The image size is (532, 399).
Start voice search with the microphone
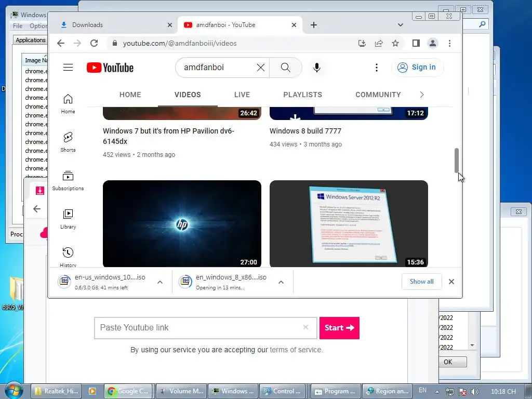316,68
